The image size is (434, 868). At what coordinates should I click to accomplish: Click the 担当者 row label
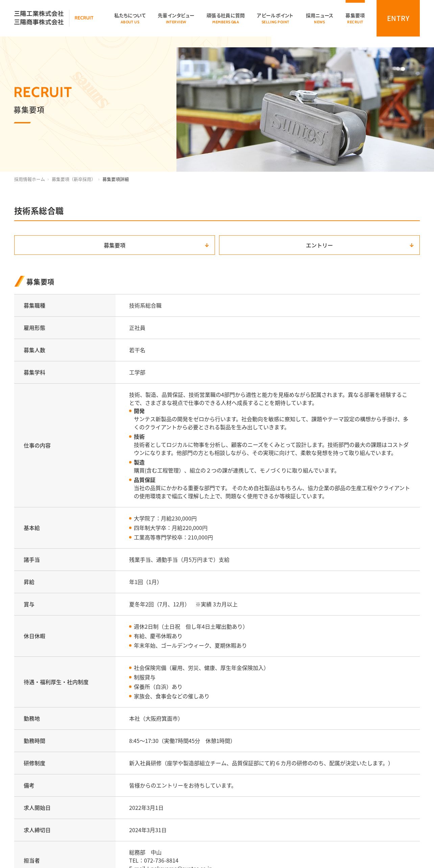32,861
